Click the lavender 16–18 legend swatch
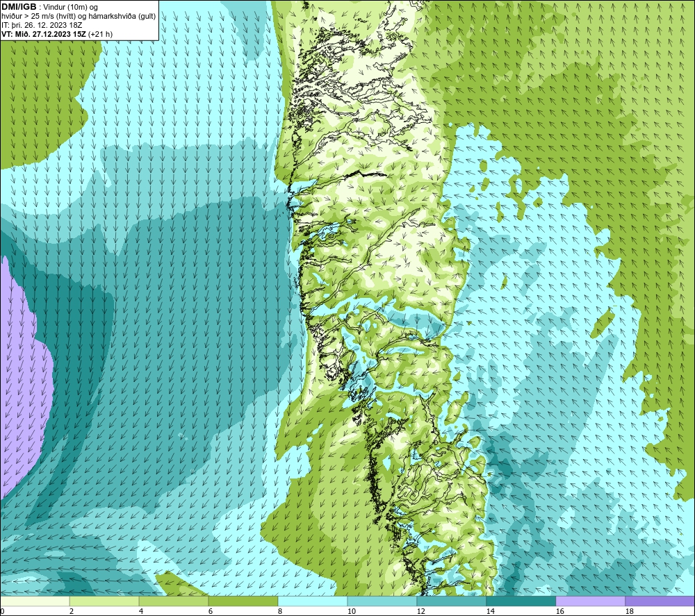Viewport: 695px width, 616px height. click(x=590, y=601)
